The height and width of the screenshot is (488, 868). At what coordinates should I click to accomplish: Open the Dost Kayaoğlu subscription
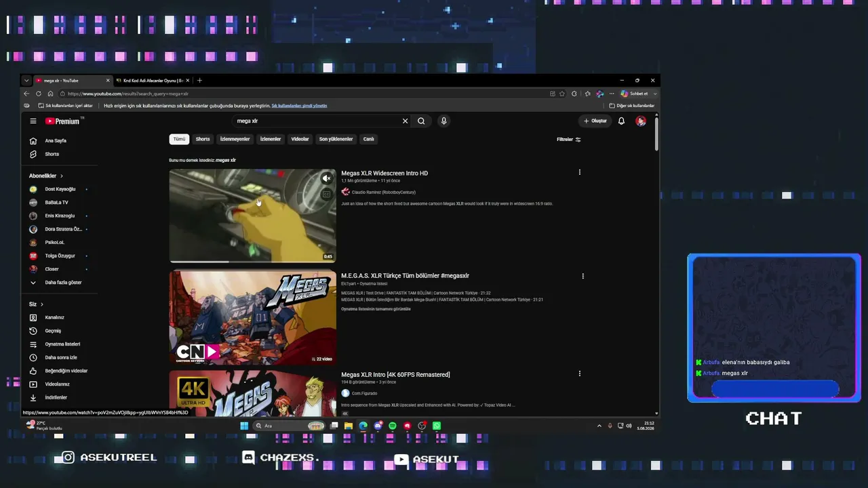[60, 189]
